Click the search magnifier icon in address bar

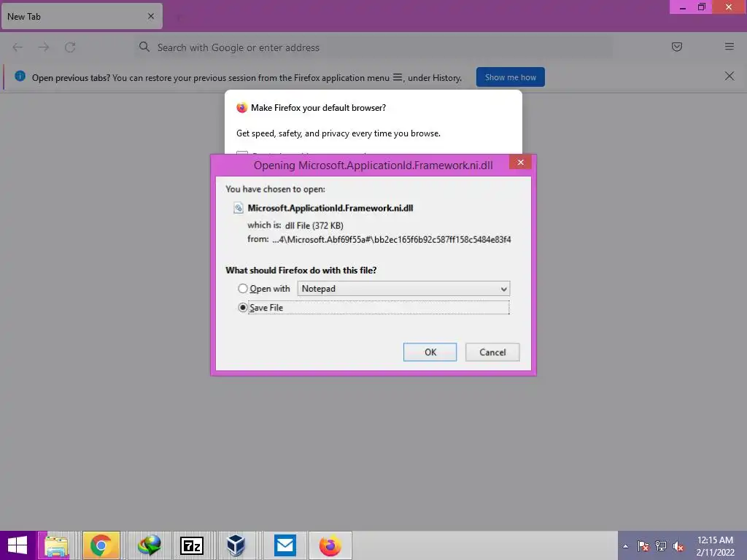click(144, 47)
